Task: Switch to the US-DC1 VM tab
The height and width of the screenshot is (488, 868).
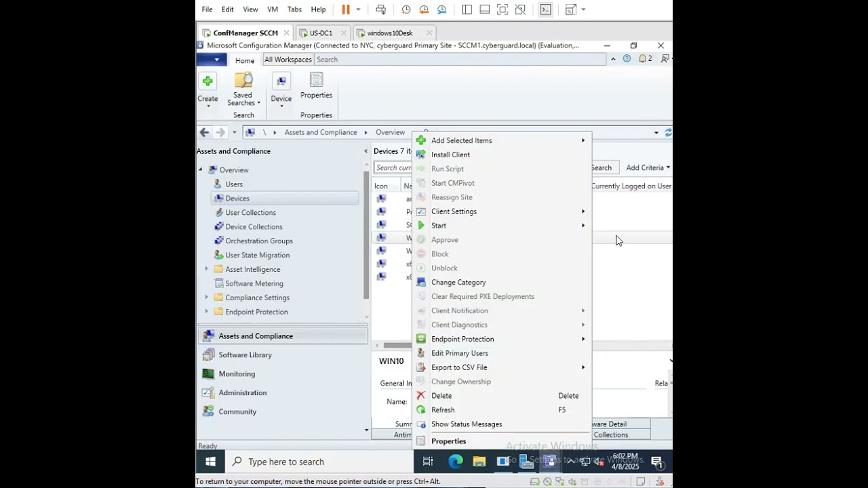Action: 321,33
